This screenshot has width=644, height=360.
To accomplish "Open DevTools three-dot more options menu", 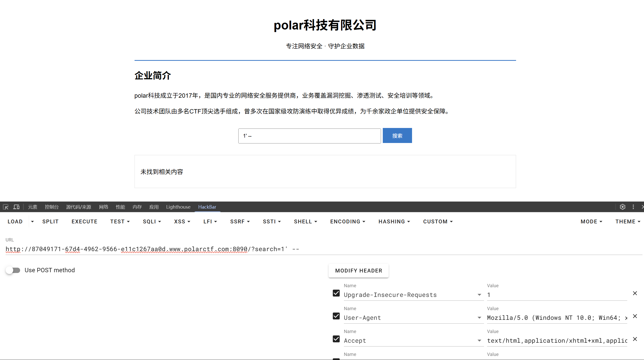I will click(x=633, y=207).
